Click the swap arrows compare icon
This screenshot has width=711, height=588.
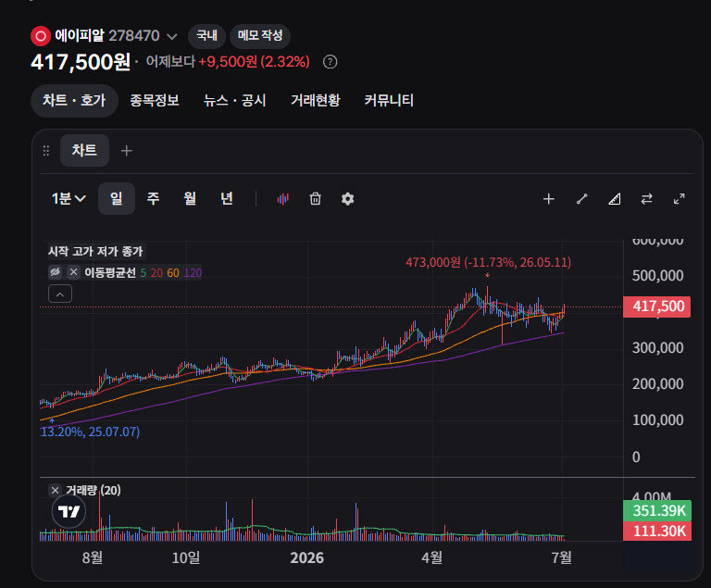[646, 199]
